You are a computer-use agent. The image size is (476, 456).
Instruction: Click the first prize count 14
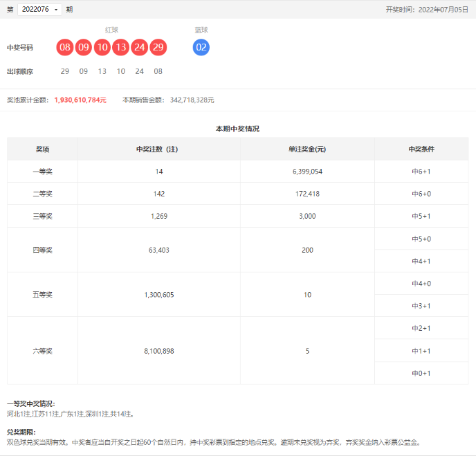159,172
